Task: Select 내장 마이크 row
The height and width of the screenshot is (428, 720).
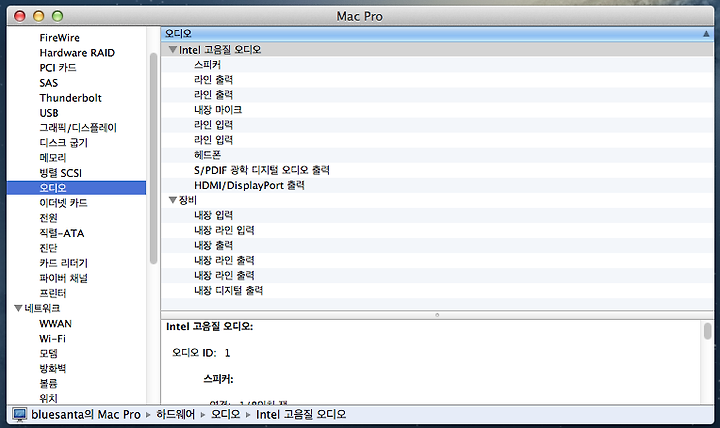Action: 437,110
